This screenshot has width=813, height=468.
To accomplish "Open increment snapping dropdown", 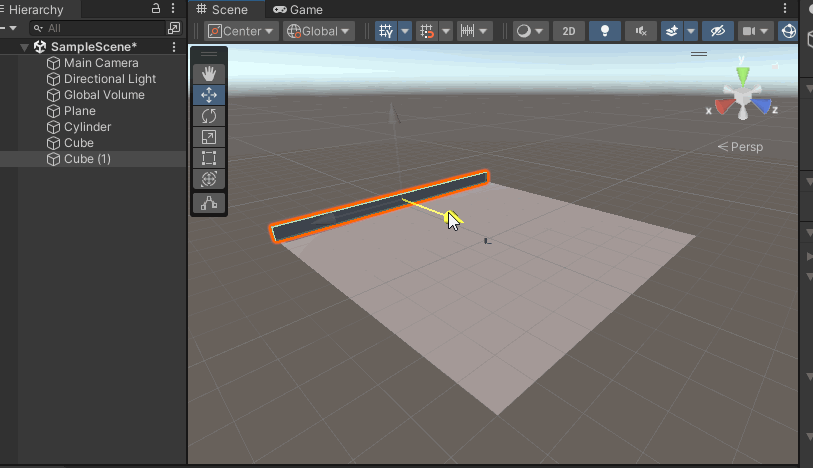I will pyautogui.click(x=474, y=31).
